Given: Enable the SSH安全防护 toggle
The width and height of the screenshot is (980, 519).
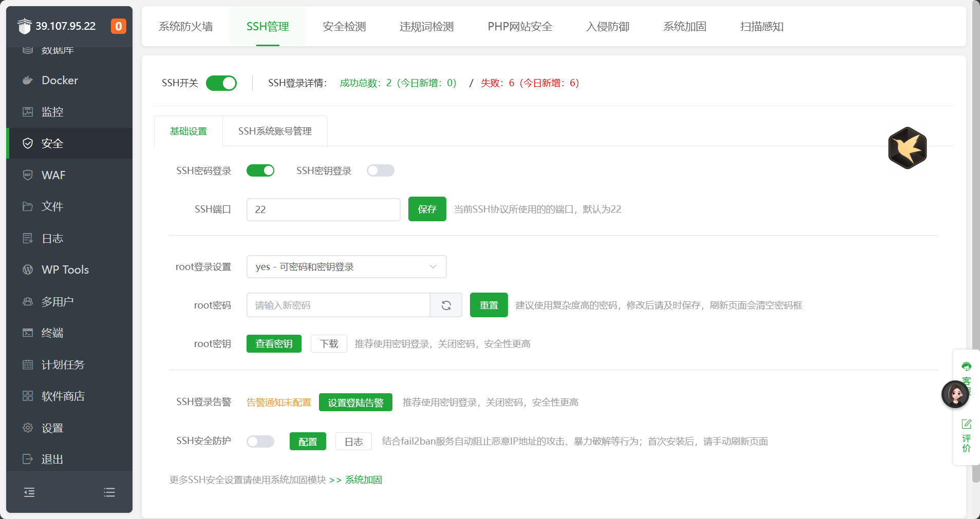Looking at the screenshot, I should pos(260,441).
